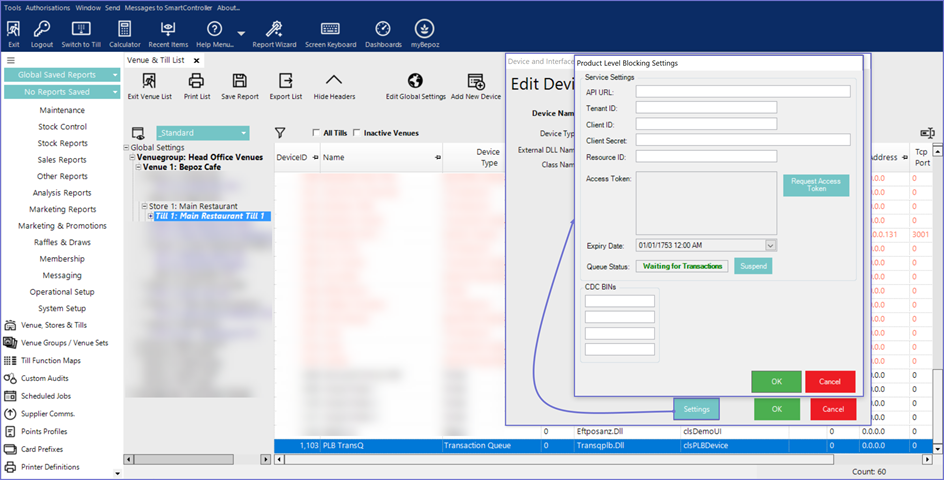Enable the All Tills checkbox
Image resolution: width=944 pixels, height=480 pixels.
click(317, 133)
